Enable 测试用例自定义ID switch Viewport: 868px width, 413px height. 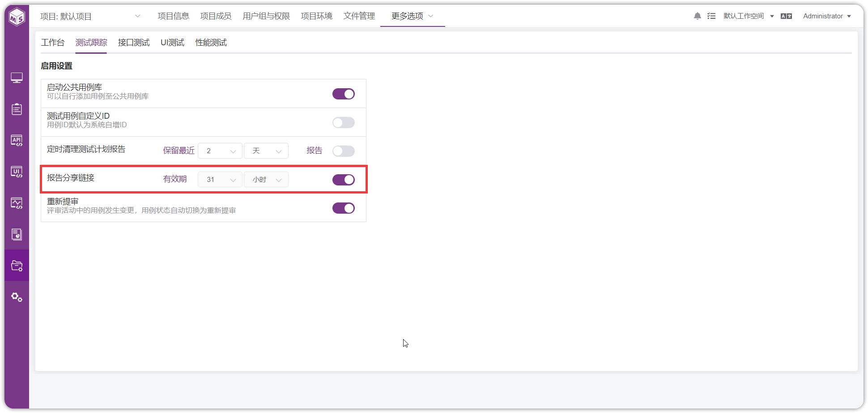tap(344, 122)
